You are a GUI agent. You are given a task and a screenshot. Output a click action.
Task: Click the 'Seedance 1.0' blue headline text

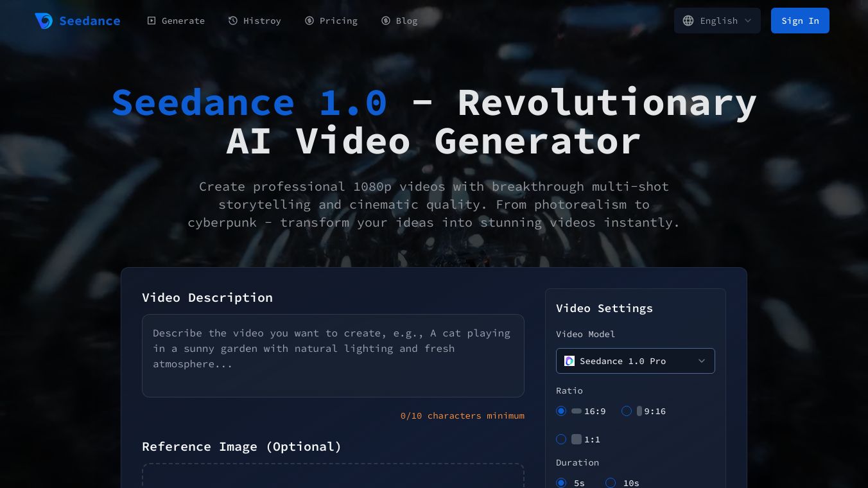(249, 102)
